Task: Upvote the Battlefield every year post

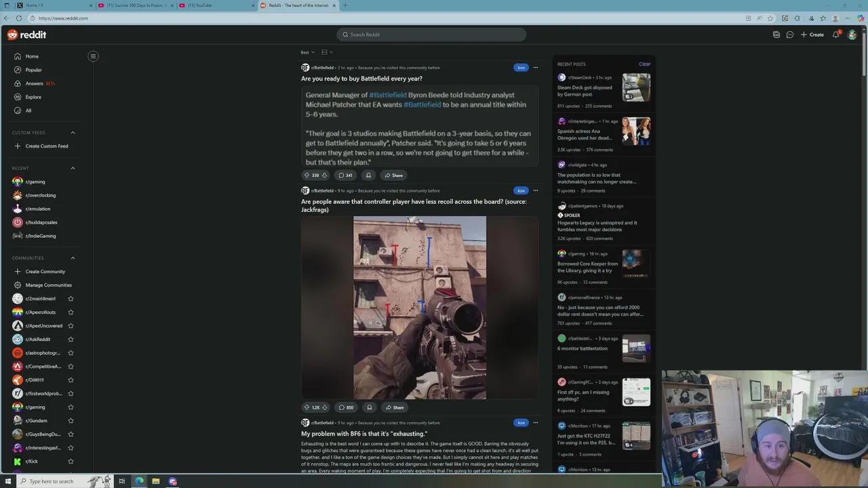Action: [307, 176]
